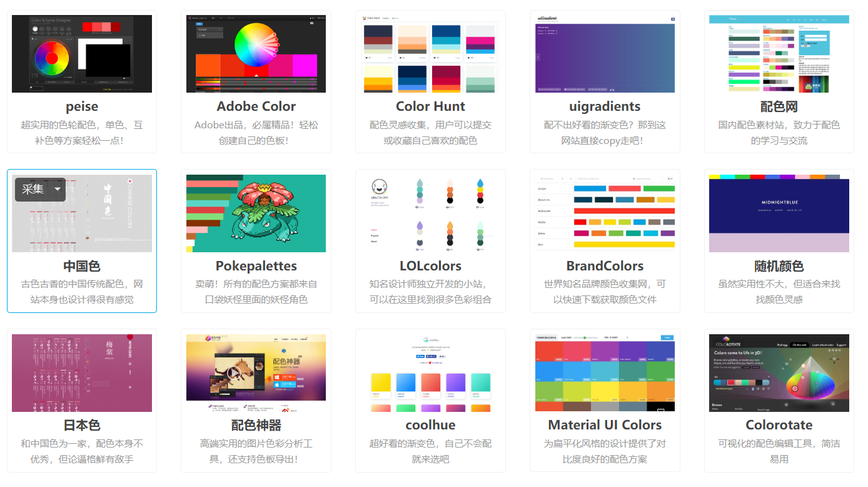
Task: Click the 采集 button on 中国色
Action: (x=33, y=189)
